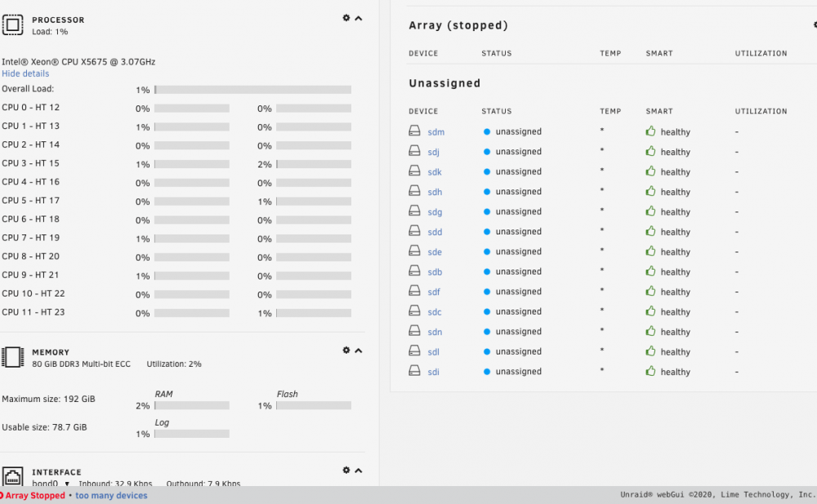The height and width of the screenshot is (504, 817).
Task: Click disk icon beside sdg
Action: [x=414, y=210]
